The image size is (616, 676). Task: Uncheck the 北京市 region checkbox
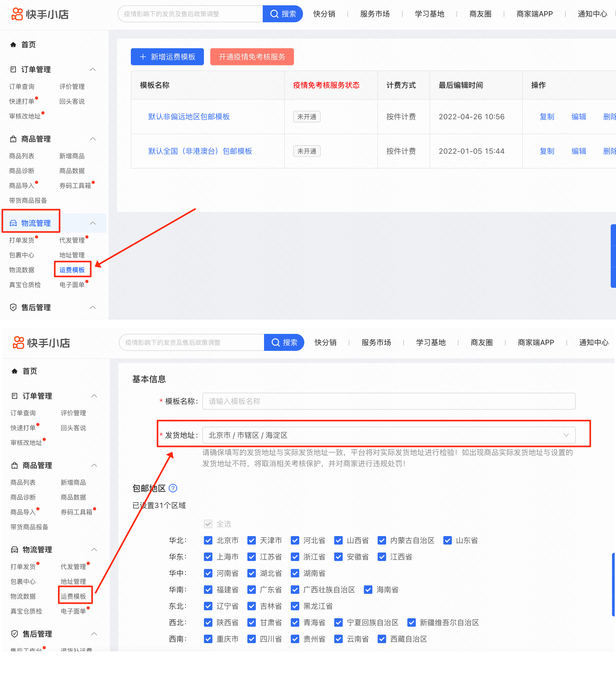click(208, 540)
